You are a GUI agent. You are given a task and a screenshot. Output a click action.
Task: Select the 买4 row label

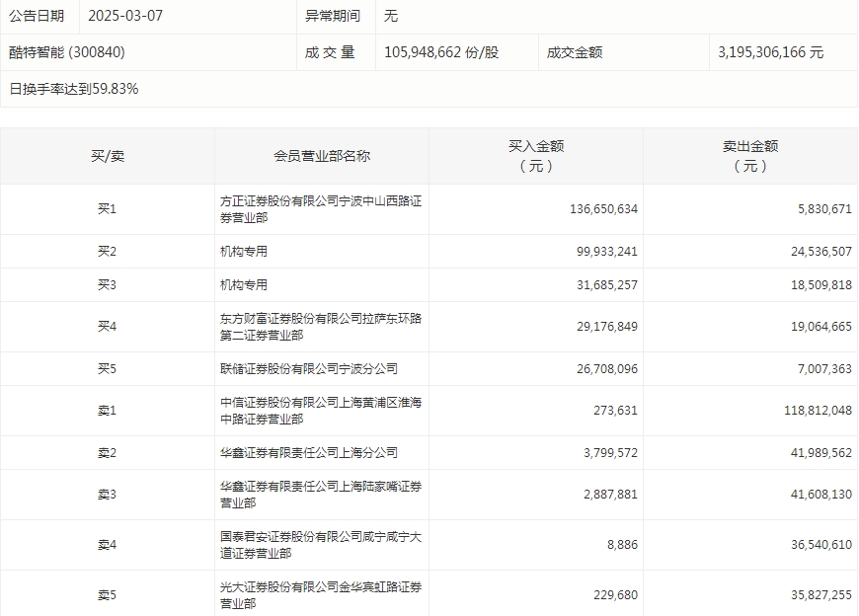tap(108, 327)
